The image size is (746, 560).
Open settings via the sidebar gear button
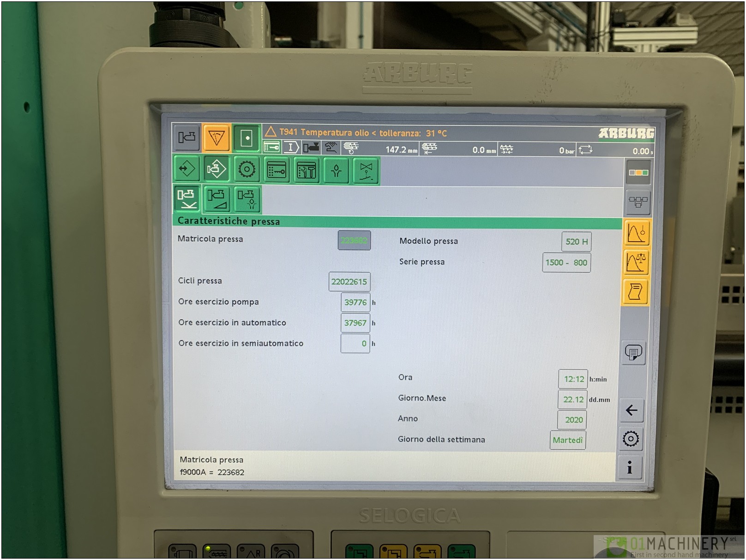pos(631,439)
